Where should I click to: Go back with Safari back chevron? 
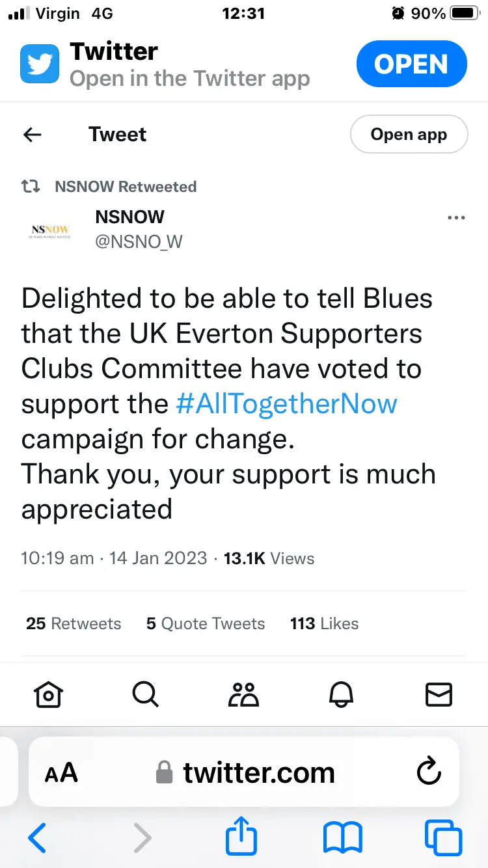[37, 837]
